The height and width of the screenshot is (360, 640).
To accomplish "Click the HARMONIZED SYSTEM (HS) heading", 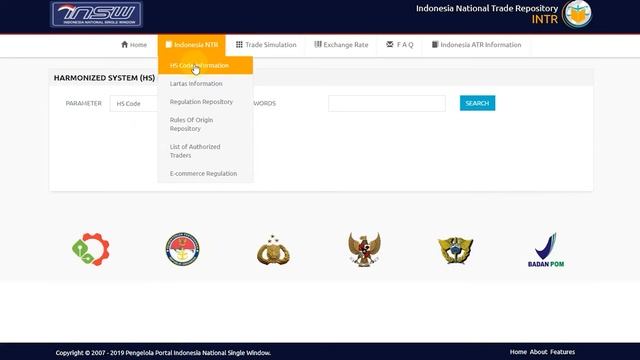I will click(x=104, y=78).
